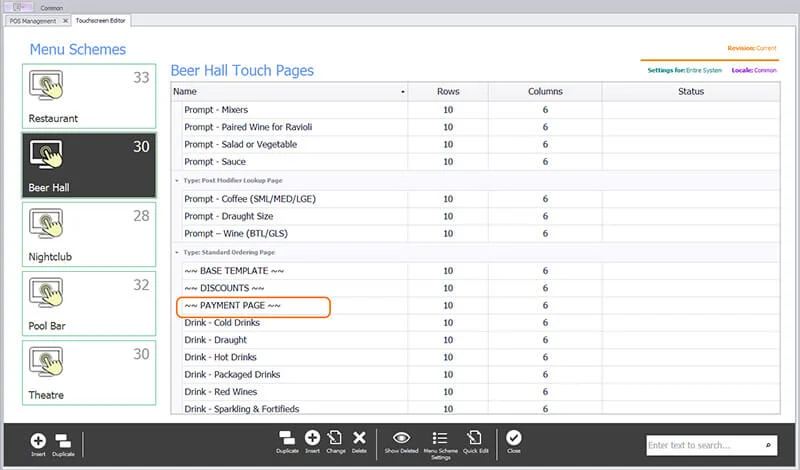The width and height of the screenshot is (800, 470).
Task: Delete the selected touch page
Action: pos(359,441)
